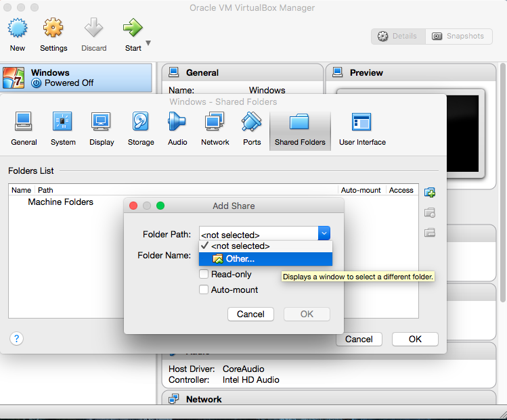
Task: Open the Ports settings category
Action: pos(252,129)
